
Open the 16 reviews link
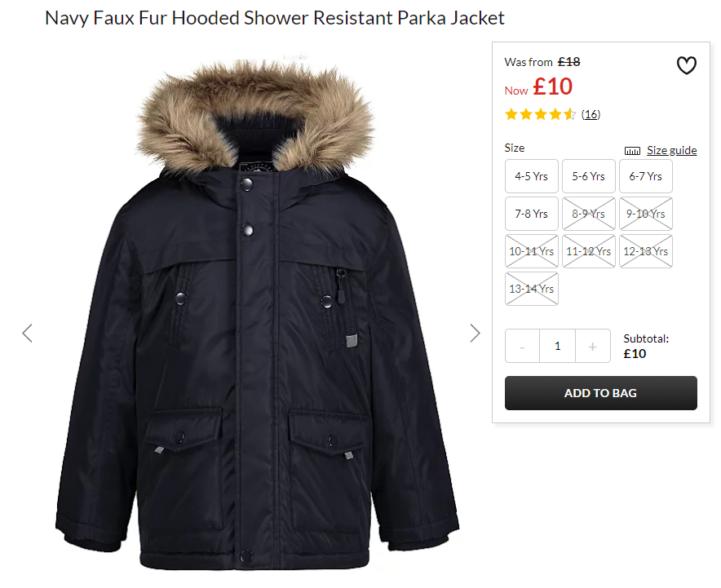[591, 114]
